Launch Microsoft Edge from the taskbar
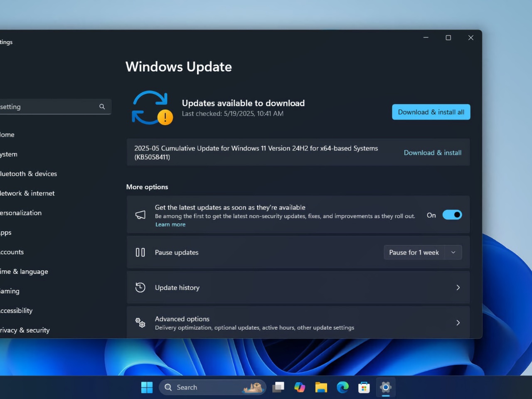The height and width of the screenshot is (399, 532). coord(342,387)
